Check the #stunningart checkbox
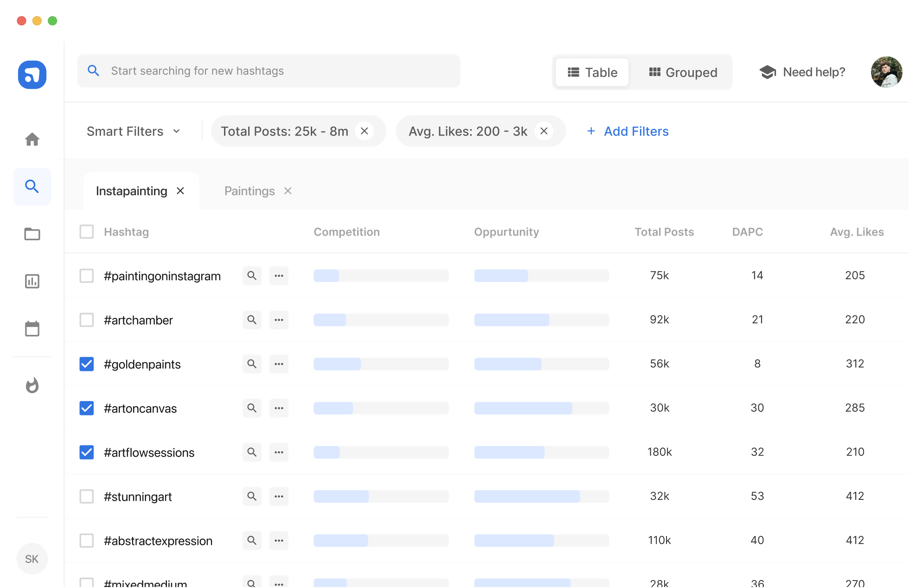This screenshot has width=910, height=588. pyautogui.click(x=87, y=496)
